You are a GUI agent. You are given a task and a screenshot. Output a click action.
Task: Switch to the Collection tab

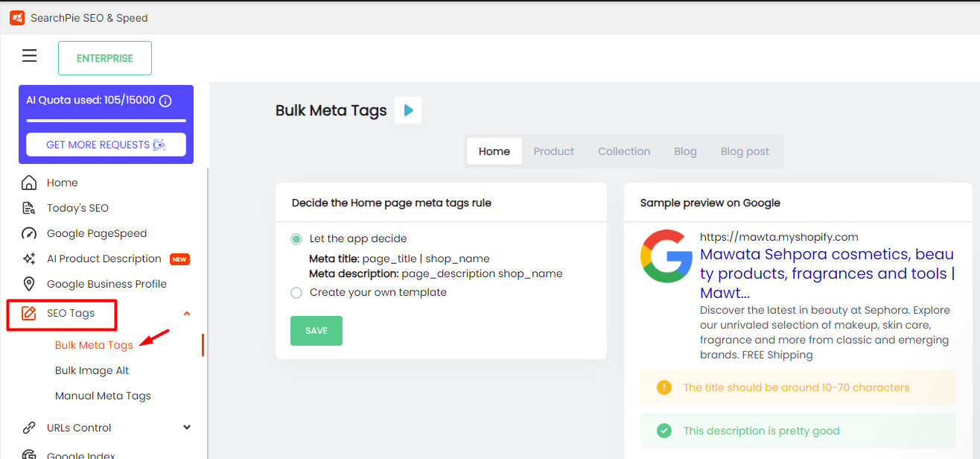[624, 151]
